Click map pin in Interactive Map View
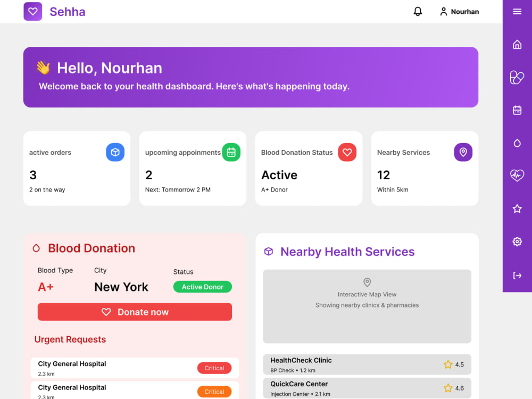This screenshot has height=399, width=532. 367,282
